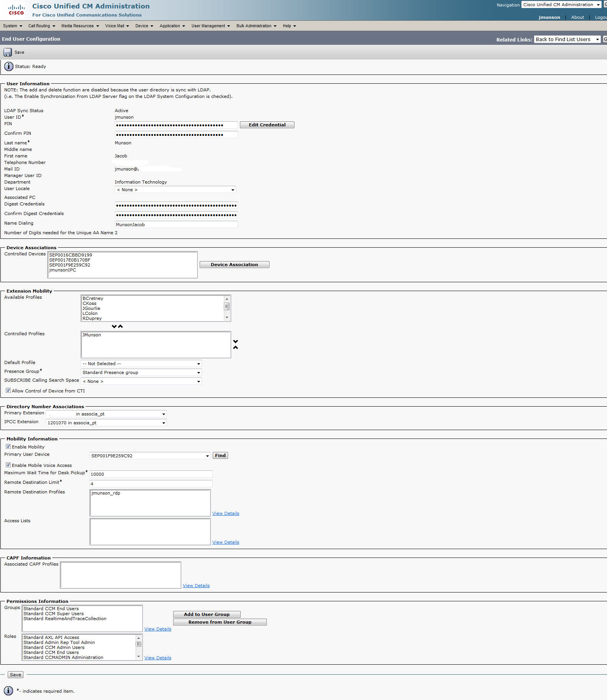Select SEP0016CBBD9199 in Controlled Devices
607x700 pixels.
71,255
